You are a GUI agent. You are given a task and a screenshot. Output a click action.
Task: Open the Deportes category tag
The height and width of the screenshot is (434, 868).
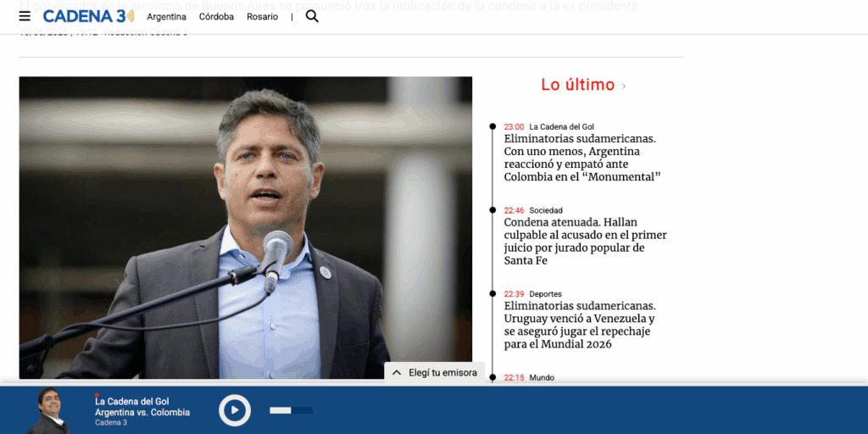click(545, 294)
